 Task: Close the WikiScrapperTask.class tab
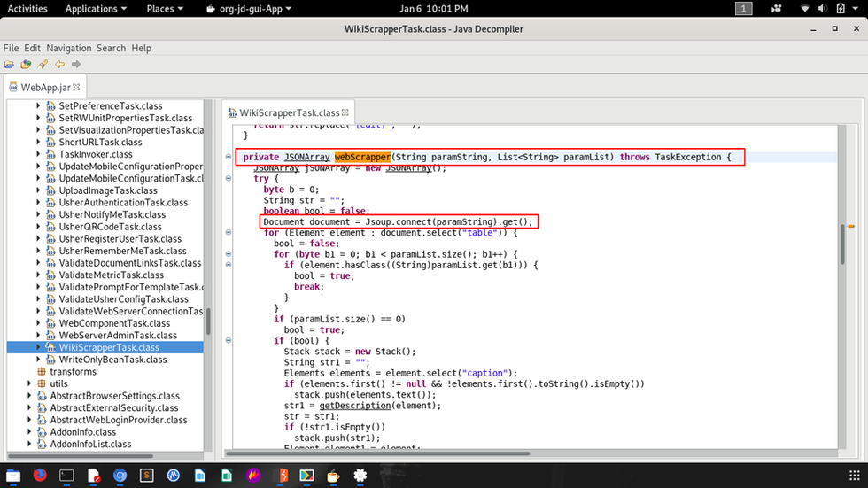click(345, 112)
